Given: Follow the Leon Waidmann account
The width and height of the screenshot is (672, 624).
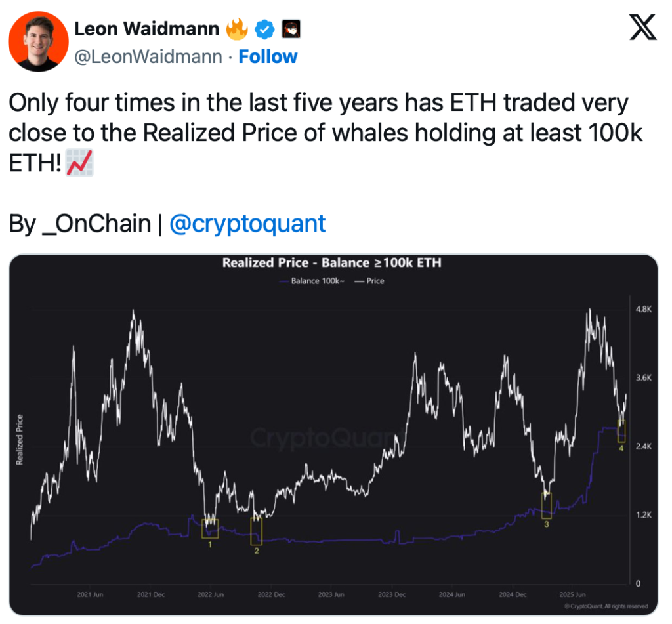Looking at the screenshot, I should tap(268, 57).
